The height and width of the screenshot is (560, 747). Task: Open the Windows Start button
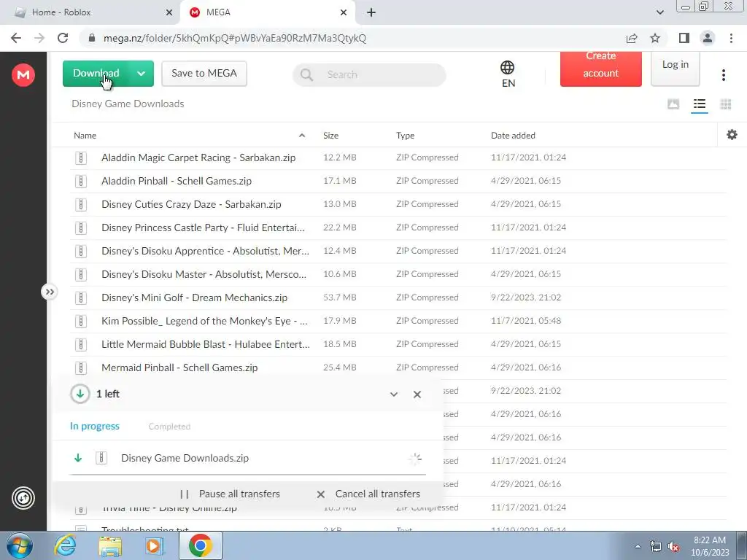pyautogui.click(x=20, y=545)
